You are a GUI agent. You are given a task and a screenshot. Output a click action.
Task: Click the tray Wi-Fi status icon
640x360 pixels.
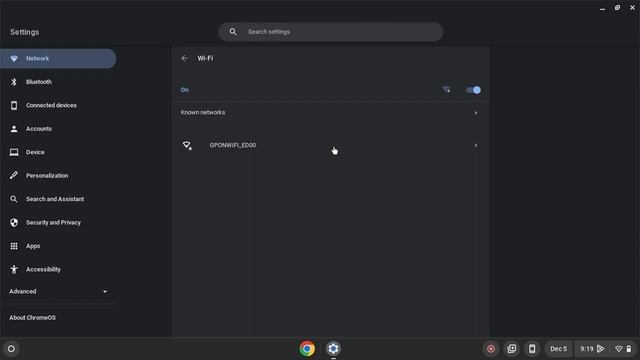tap(619, 349)
